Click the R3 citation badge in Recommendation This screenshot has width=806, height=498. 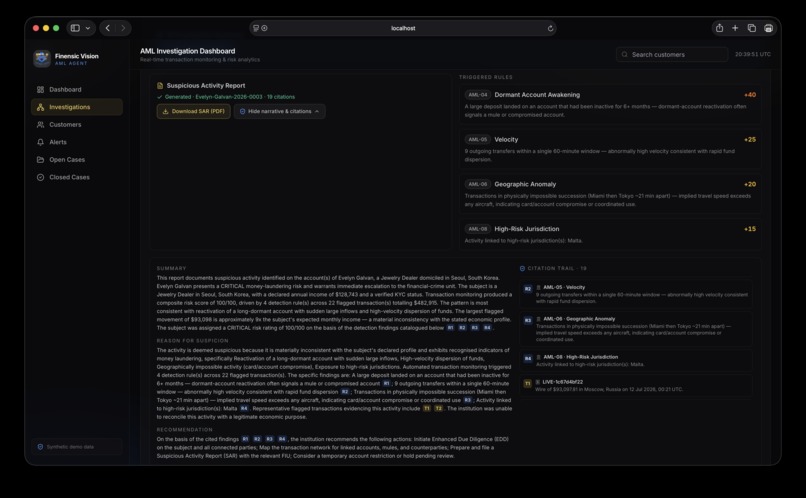coord(270,439)
